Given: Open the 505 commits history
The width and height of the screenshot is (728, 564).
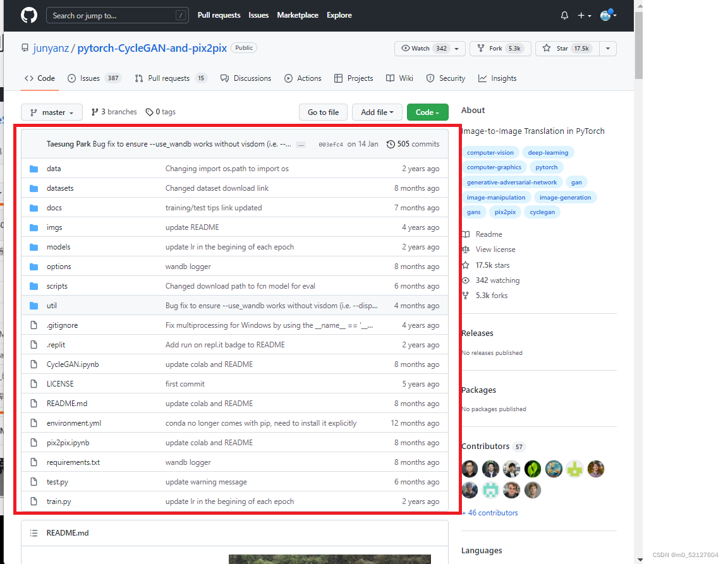Looking at the screenshot, I should pos(413,144).
